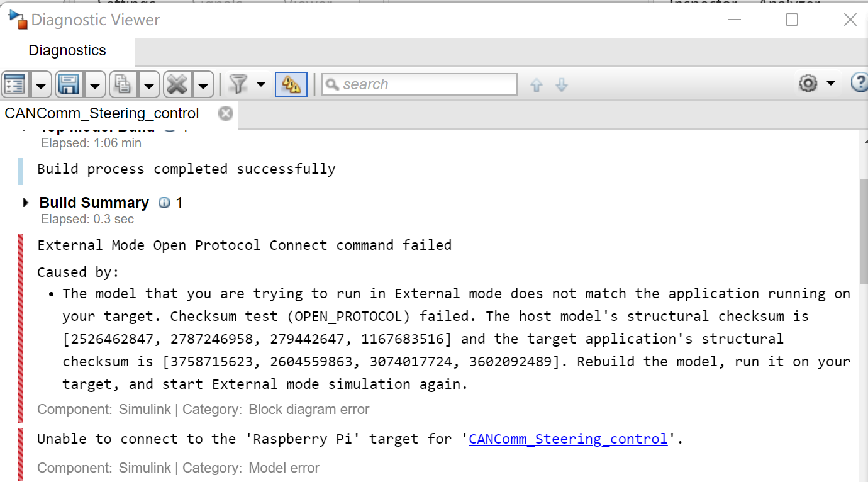
Task: Click the next search result down arrow
Action: coord(562,84)
